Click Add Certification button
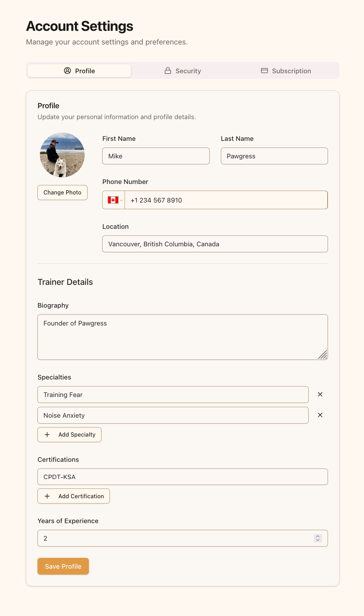Screen dimensions: 364x616 73,496
